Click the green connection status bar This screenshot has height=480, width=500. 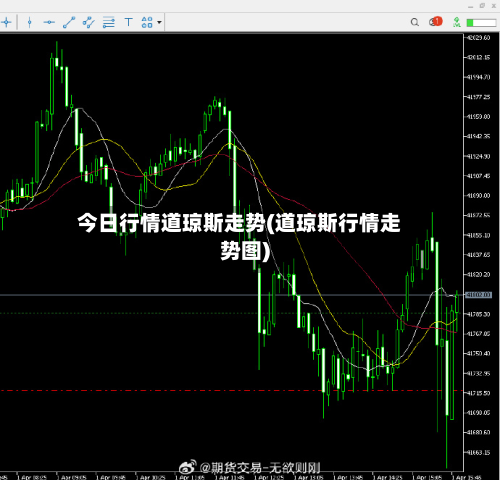click(x=481, y=23)
